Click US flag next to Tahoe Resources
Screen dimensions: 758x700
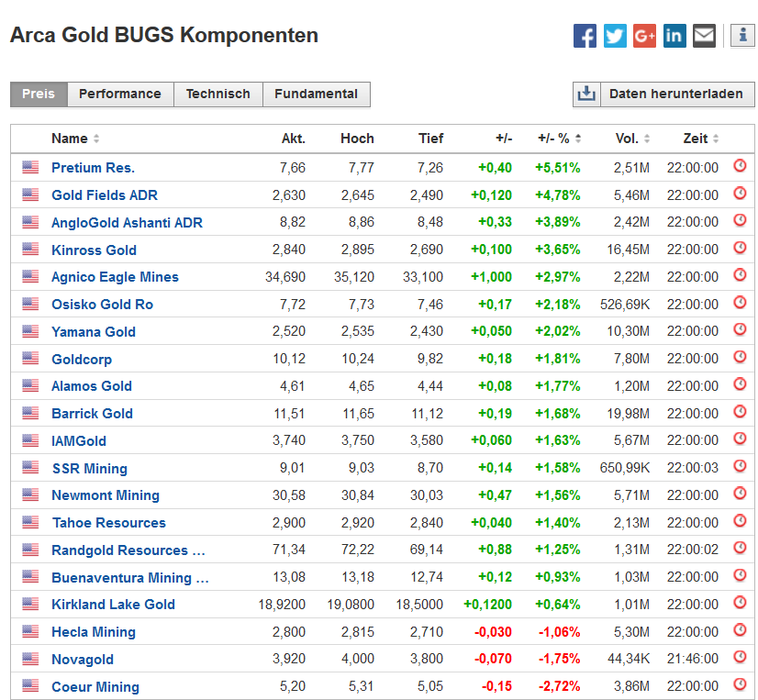click(x=30, y=522)
